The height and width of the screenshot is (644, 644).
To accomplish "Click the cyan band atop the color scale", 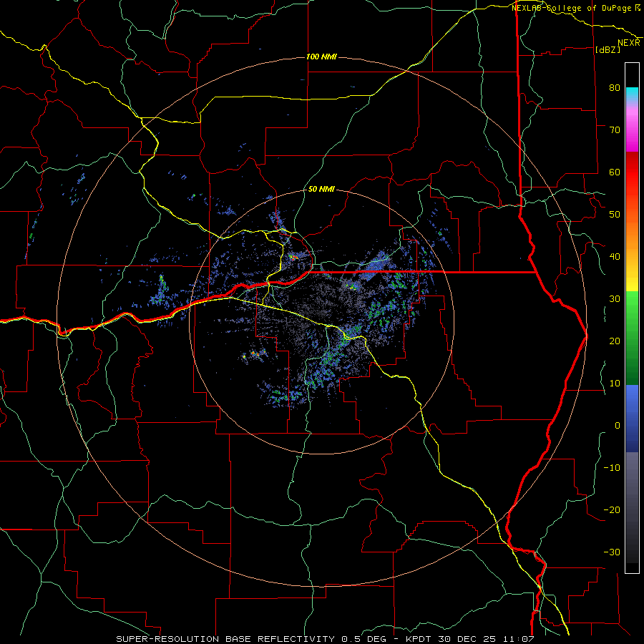I will tap(632, 94).
